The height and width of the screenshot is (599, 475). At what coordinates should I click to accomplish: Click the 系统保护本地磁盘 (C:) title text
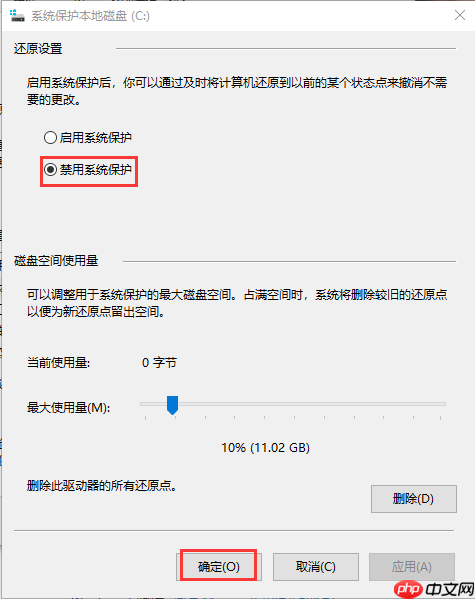click(x=91, y=16)
